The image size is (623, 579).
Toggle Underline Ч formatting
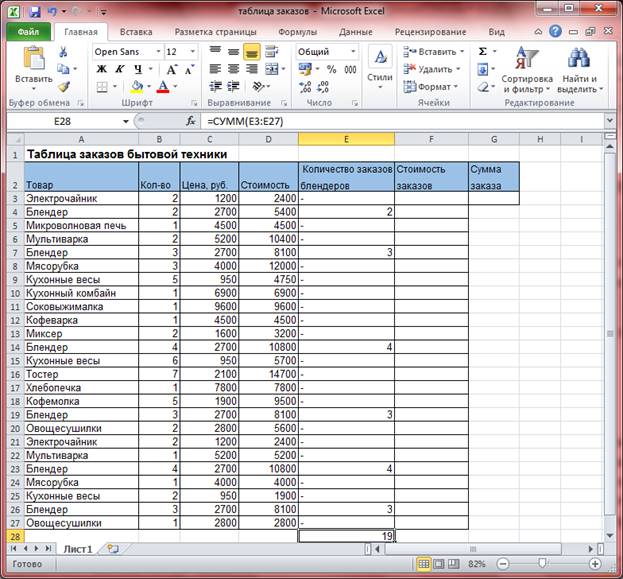tap(138, 69)
